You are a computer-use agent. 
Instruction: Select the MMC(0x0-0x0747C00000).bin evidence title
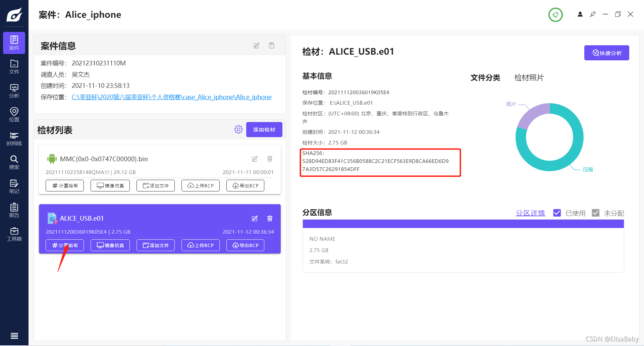pos(104,159)
